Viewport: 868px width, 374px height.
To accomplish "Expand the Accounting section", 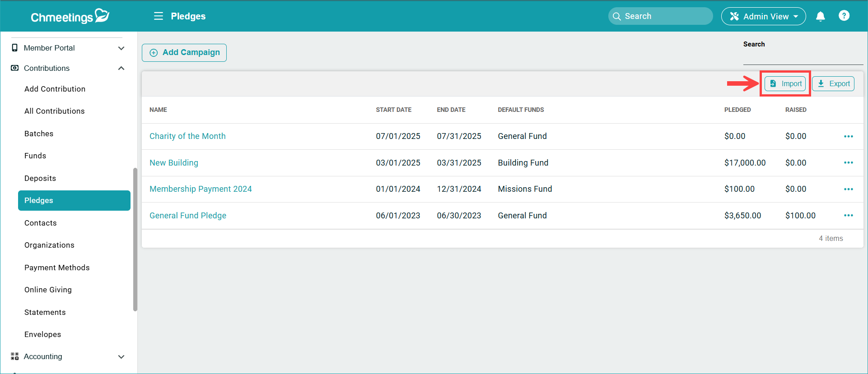I will (121, 357).
